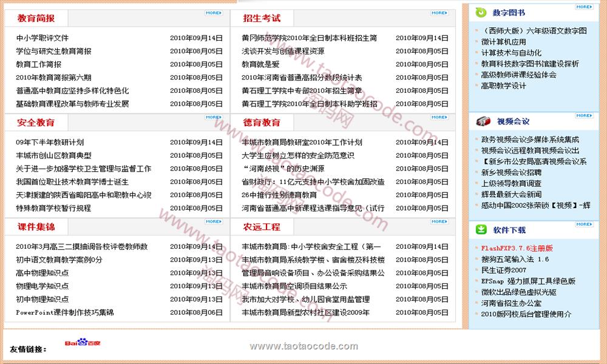Image resolution: width=607 pixels, height=364 pixels.
Task: Click MORE icon in 课件集锦 section
Action: pos(214,221)
